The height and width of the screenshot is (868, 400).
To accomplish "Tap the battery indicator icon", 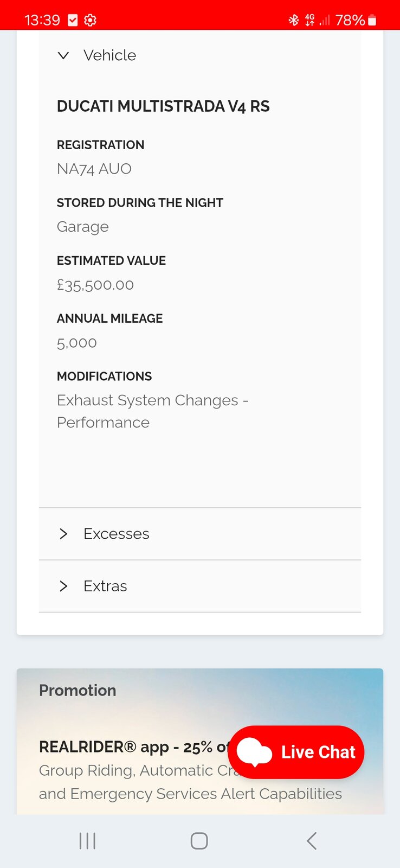I will pos(372,21).
